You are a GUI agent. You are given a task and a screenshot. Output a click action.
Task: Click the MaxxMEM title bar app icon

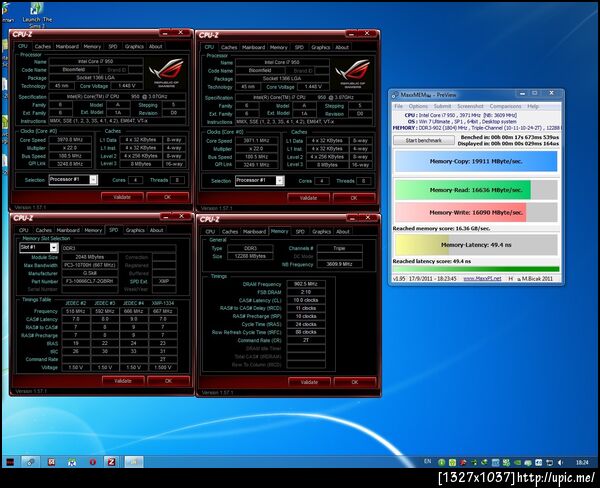(x=395, y=95)
